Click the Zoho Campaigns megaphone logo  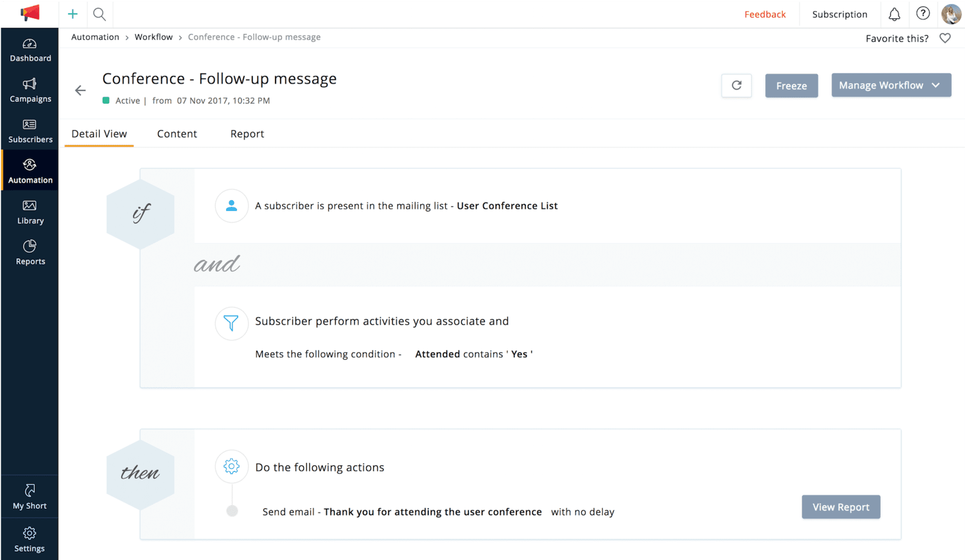pyautogui.click(x=30, y=13)
